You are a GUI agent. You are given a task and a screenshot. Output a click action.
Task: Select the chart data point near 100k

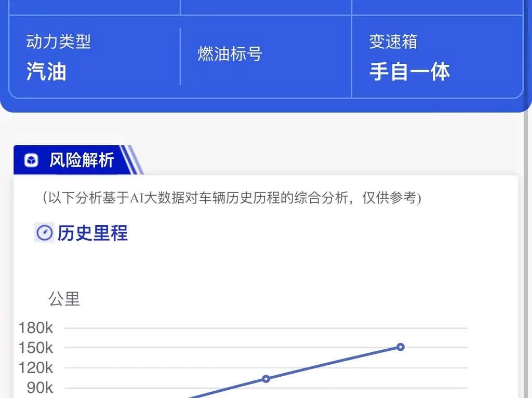pyautogui.click(x=265, y=379)
